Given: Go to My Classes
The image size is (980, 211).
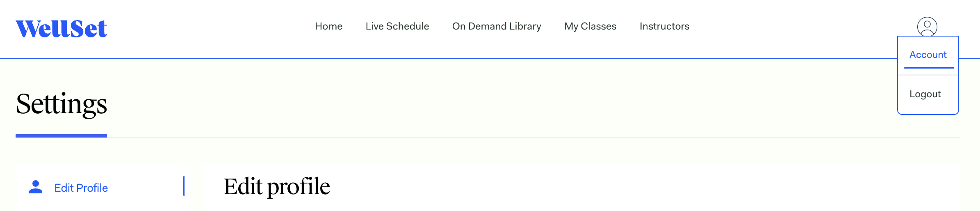Looking at the screenshot, I should point(590,26).
